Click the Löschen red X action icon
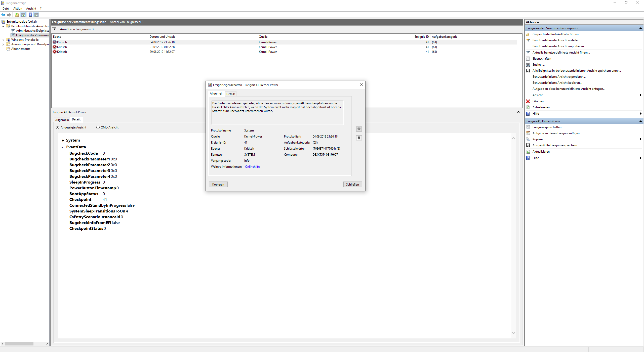 pos(528,101)
